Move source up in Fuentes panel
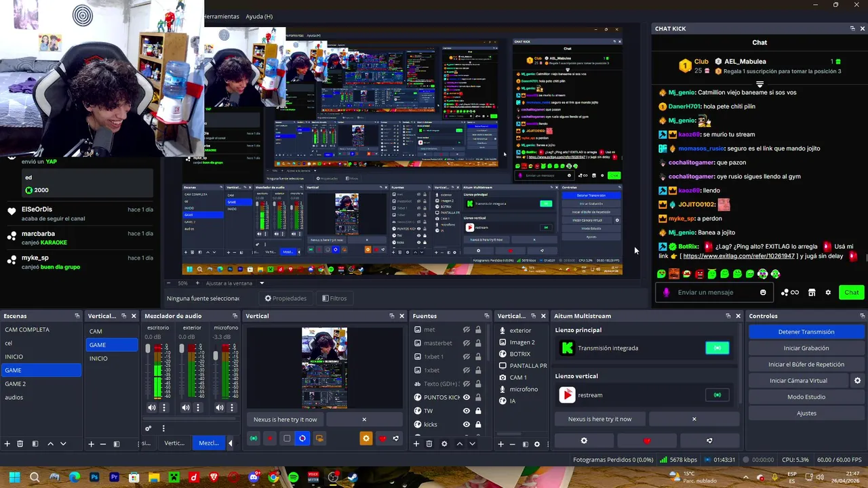This screenshot has width=868, height=488. click(459, 444)
